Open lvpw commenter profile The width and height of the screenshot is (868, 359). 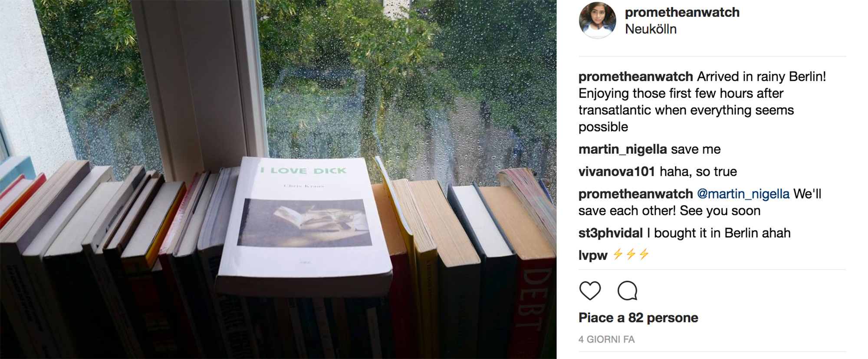coord(592,255)
